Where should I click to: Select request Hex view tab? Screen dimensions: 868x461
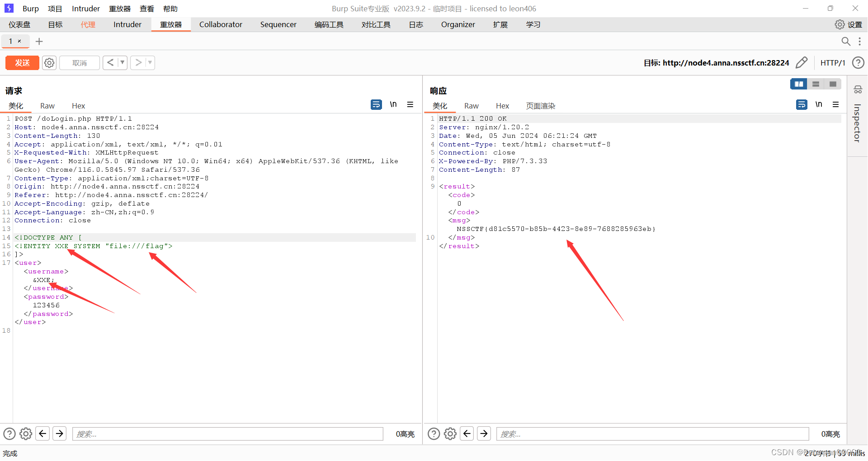coord(78,106)
